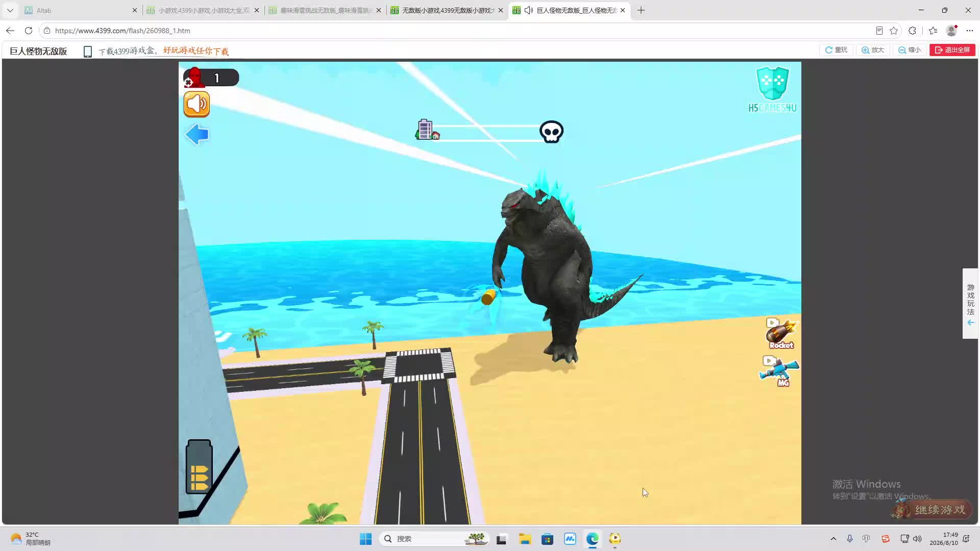The height and width of the screenshot is (551, 980).
Task: Click the 继续游戏 continue game button
Action: tap(932, 510)
